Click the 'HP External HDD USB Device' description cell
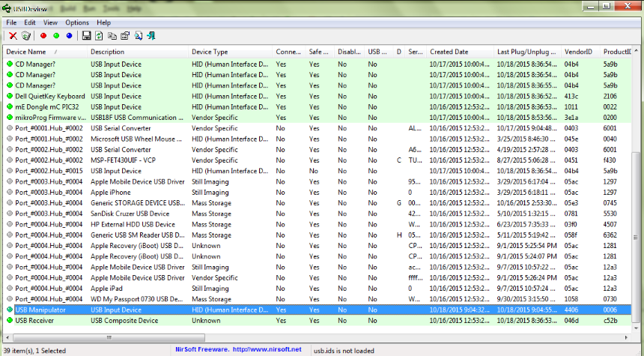This screenshot has height=356, width=644. coord(133,224)
